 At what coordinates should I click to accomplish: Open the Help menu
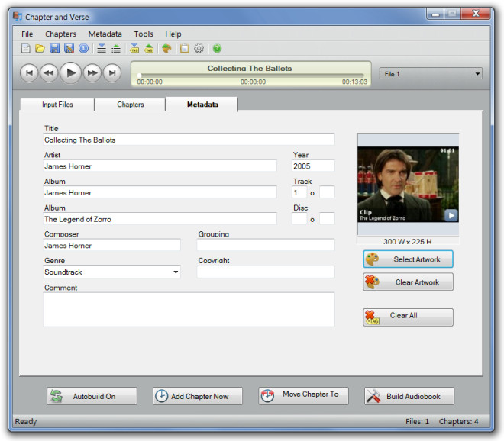pyautogui.click(x=173, y=34)
